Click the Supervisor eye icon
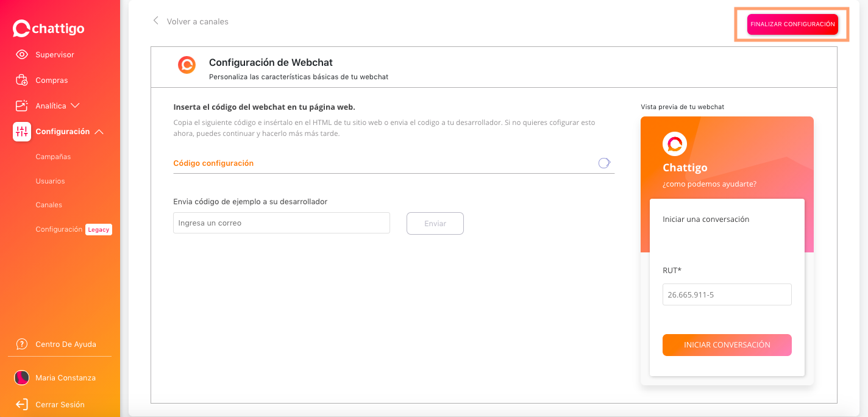Viewport: 868px width, 417px height. pyautogui.click(x=22, y=54)
